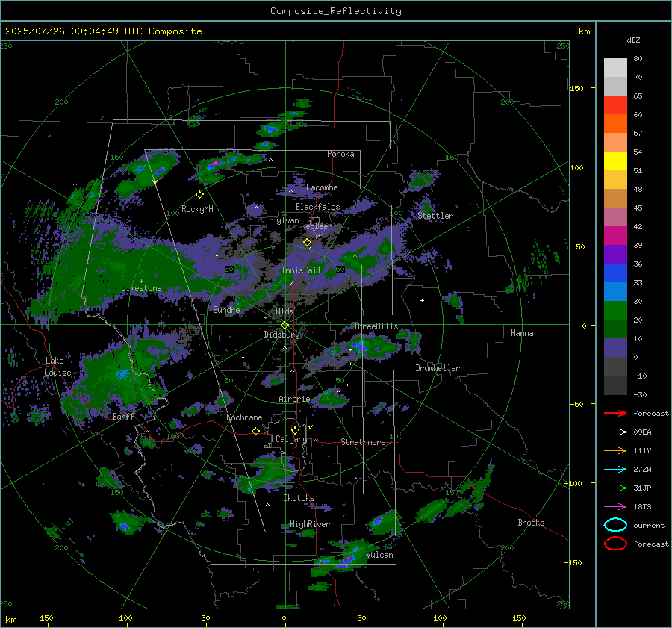Select the light gray 70 dBZ swatch
672x628 pixels.
pyautogui.click(x=615, y=68)
